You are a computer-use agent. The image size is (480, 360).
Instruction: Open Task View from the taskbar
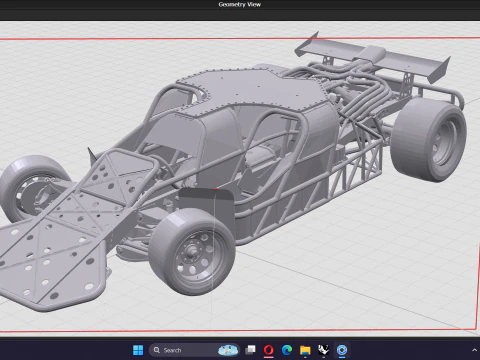[x=250, y=350]
